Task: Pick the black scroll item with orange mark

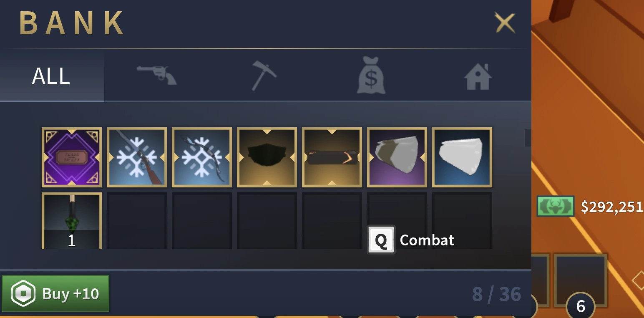Action: coord(332,157)
